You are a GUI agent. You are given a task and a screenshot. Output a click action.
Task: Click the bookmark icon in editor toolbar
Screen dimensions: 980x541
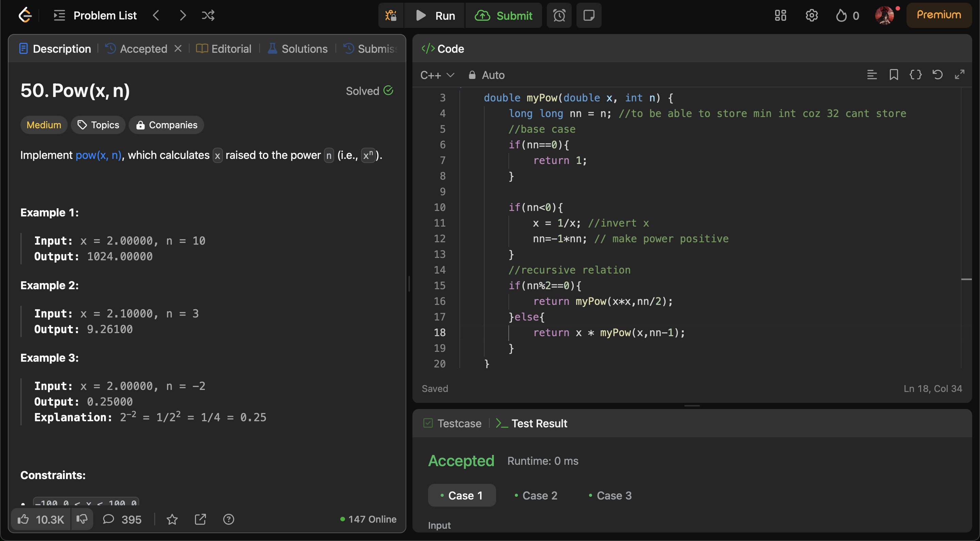(894, 75)
